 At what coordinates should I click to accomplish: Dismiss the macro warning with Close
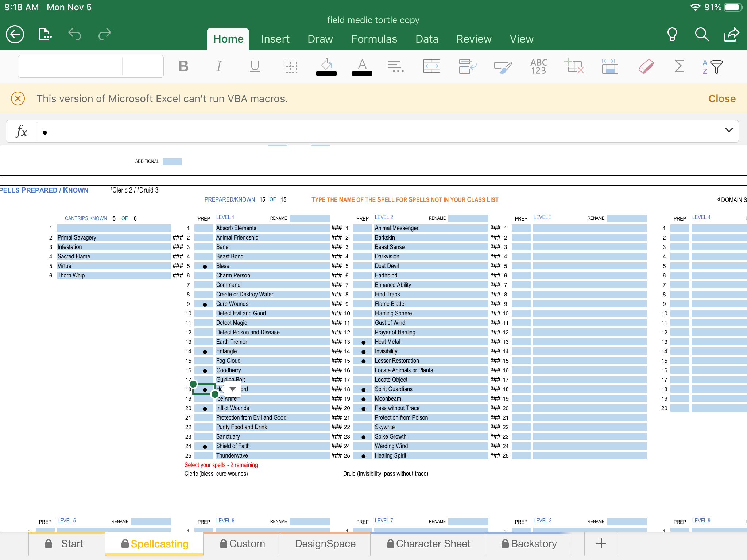click(721, 98)
